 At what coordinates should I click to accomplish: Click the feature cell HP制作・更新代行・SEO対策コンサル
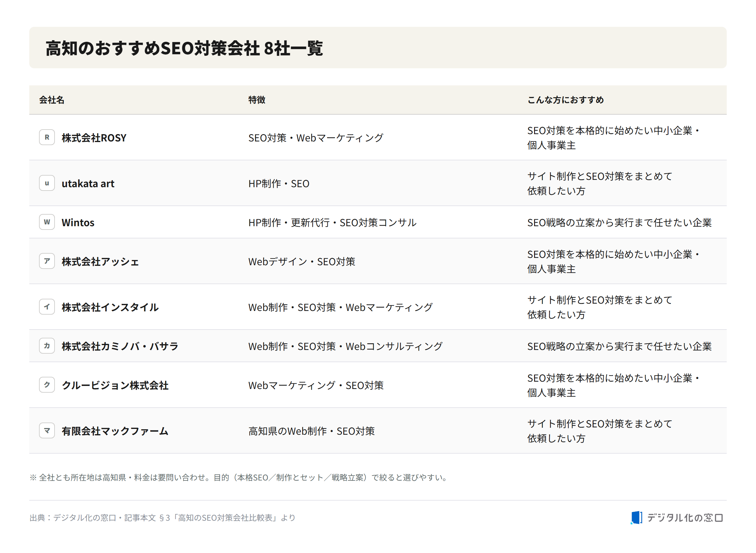tap(332, 223)
